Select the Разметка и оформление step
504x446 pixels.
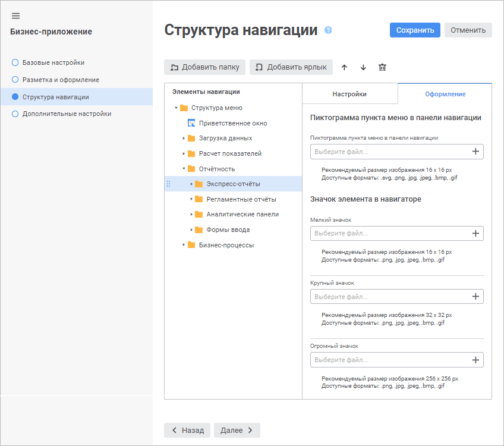point(60,80)
